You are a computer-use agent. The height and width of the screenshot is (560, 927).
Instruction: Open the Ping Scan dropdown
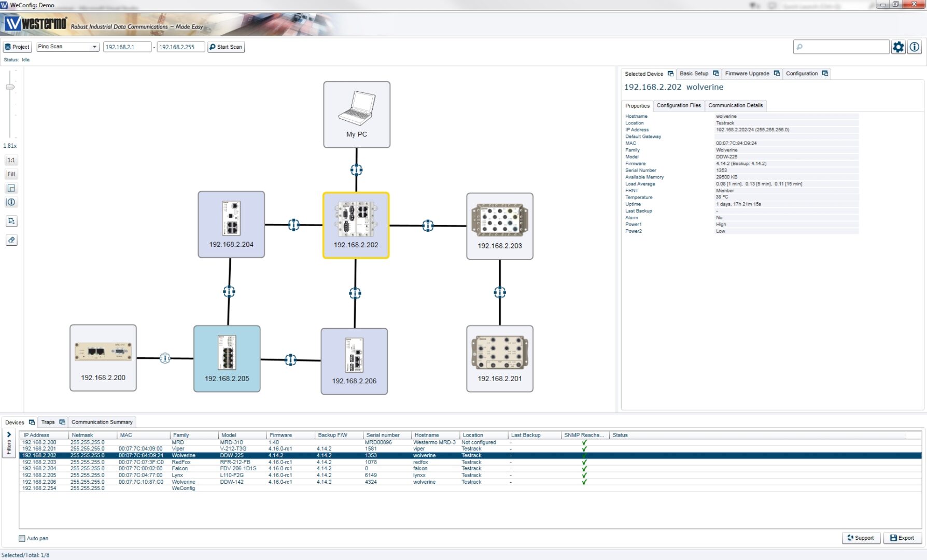pos(67,47)
